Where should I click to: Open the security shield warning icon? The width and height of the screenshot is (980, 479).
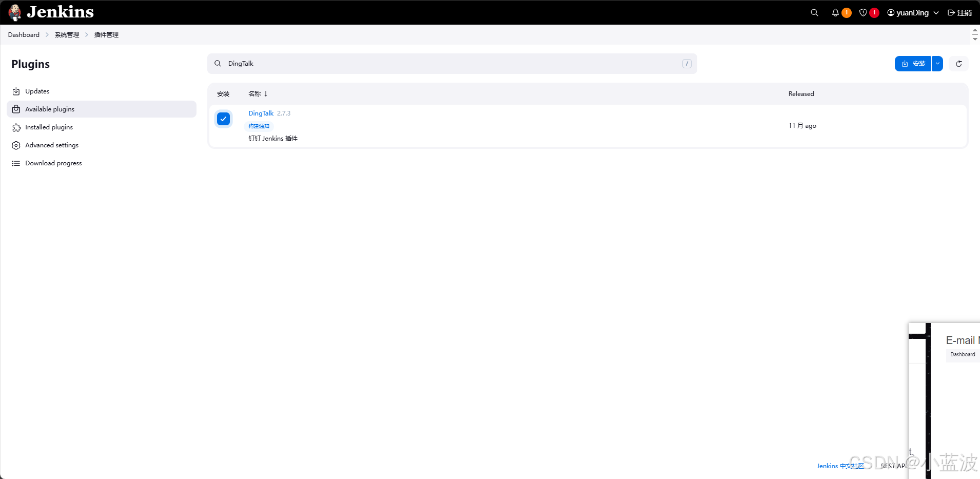click(864, 12)
